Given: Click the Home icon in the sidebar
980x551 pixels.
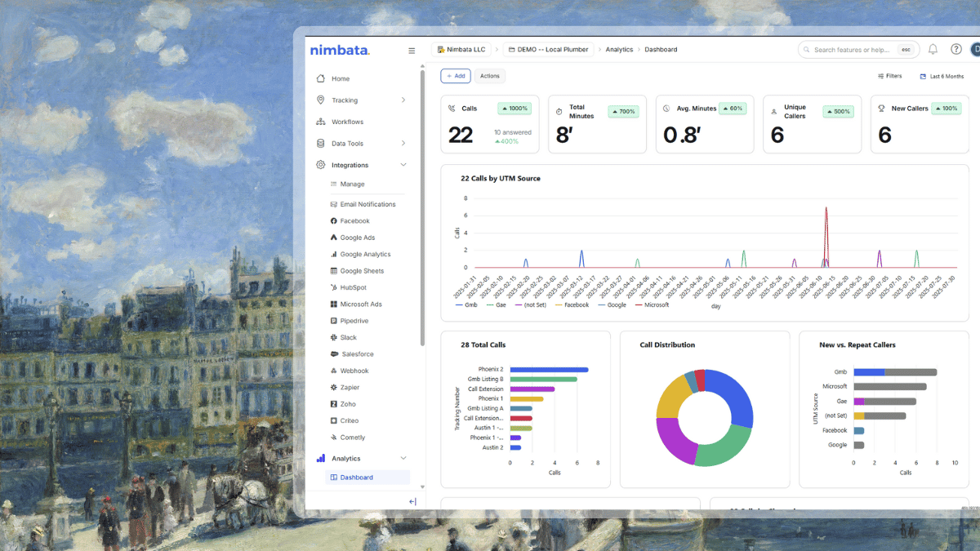Looking at the screenshot, I should tap(320, 78).
